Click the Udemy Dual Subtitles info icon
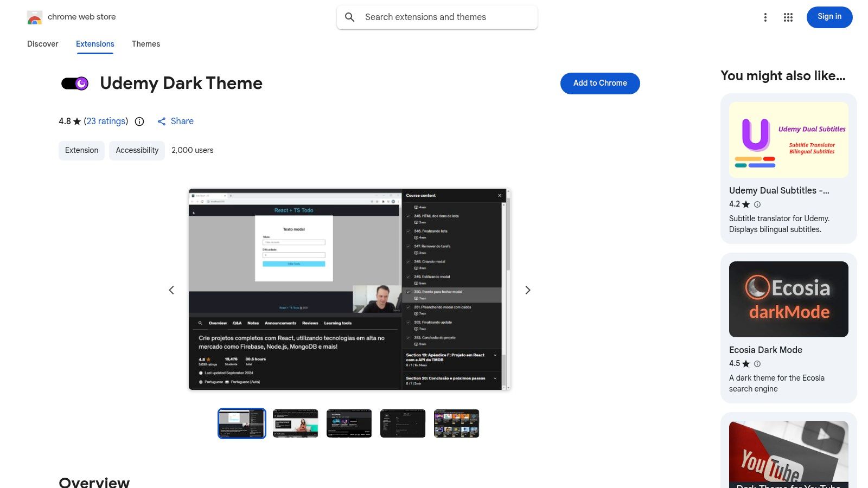 click(757, 204)
